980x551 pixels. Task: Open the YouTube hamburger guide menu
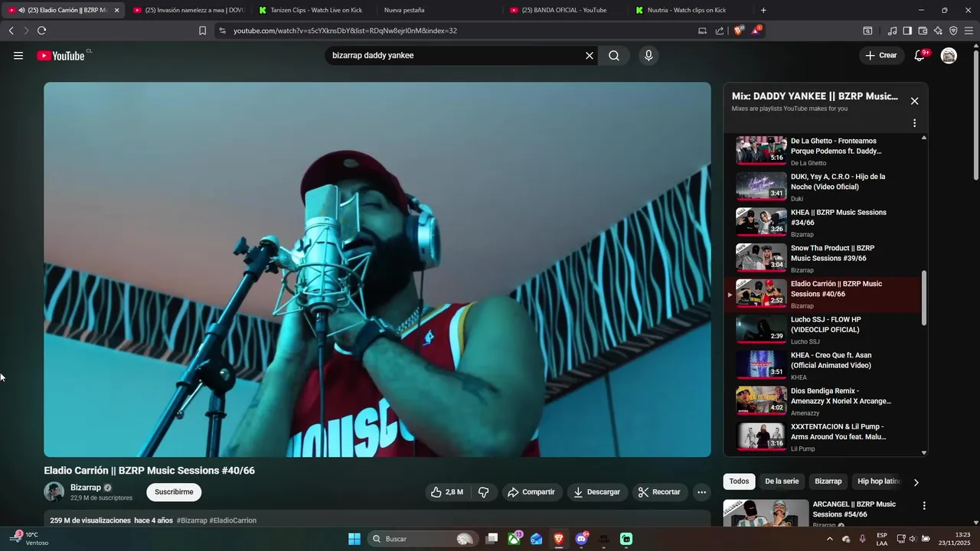click(18, 56)
